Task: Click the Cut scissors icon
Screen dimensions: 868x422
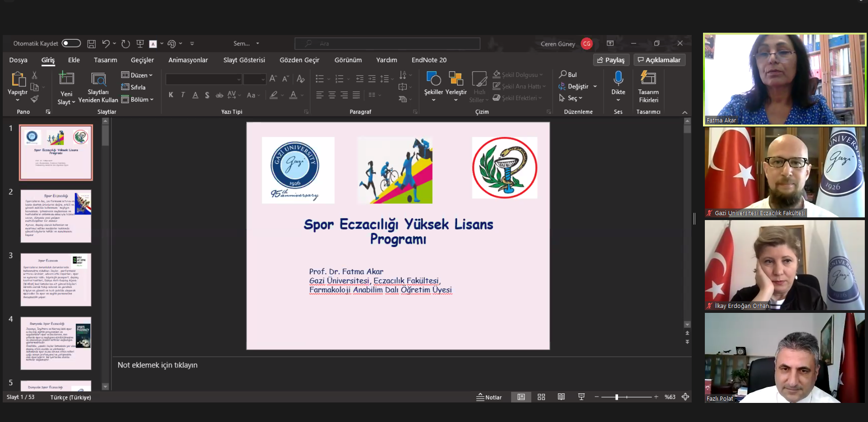Action: pos(35,75)
